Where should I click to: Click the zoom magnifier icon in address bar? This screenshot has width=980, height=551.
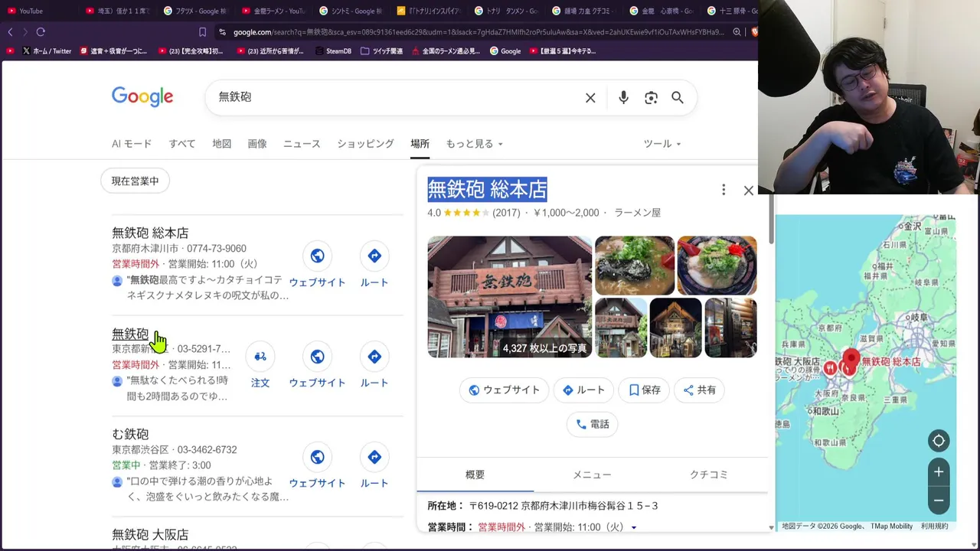click(737, 32)
